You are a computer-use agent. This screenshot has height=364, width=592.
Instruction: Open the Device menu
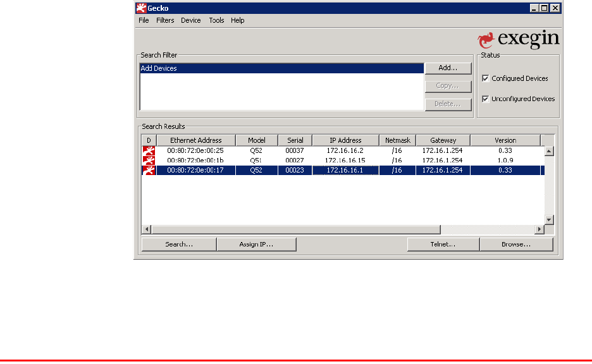point(190,20)
